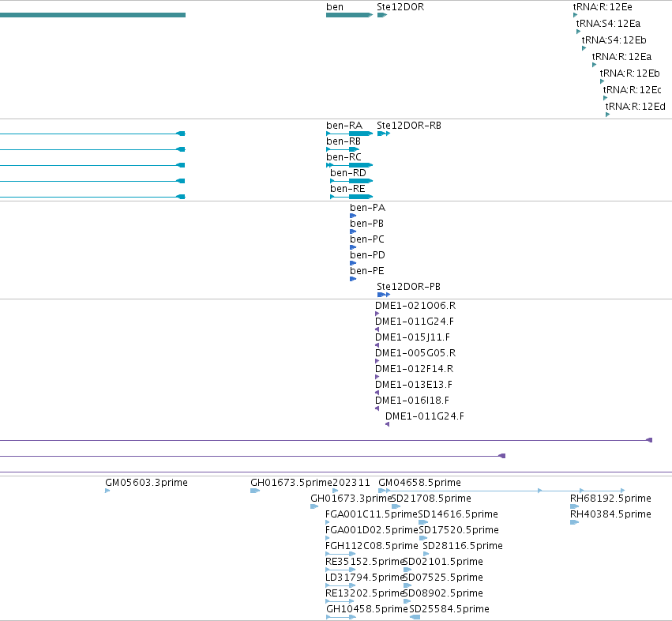Viewport: 672px width, 621px height.
Task: Select the DME1-021O06.R feature label
Action: (x=415, y=306)
